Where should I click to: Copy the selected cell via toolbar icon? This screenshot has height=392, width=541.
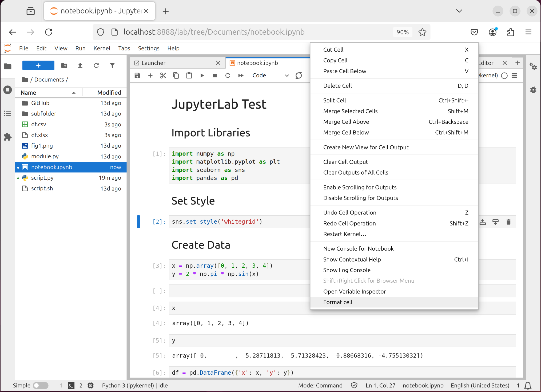click(x=176, y=76)
